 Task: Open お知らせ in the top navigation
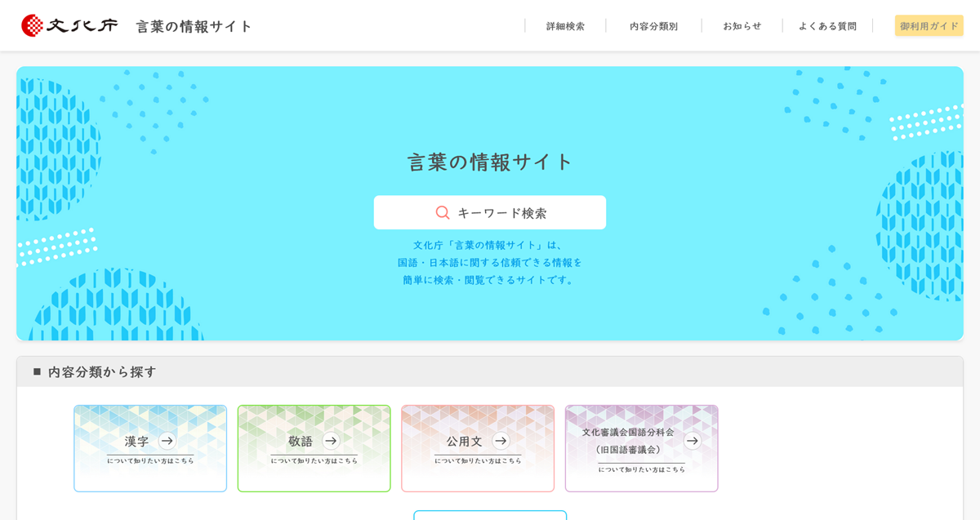pos(742,26)
